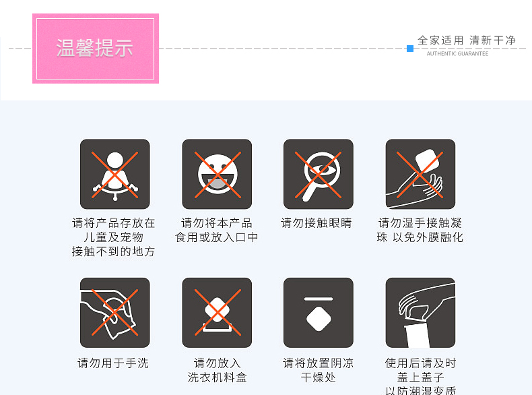Click the 使用后请及时盖上盖子 caption
Image resolution: width=532 pixels, height=395 pixels.
point(420,376)
